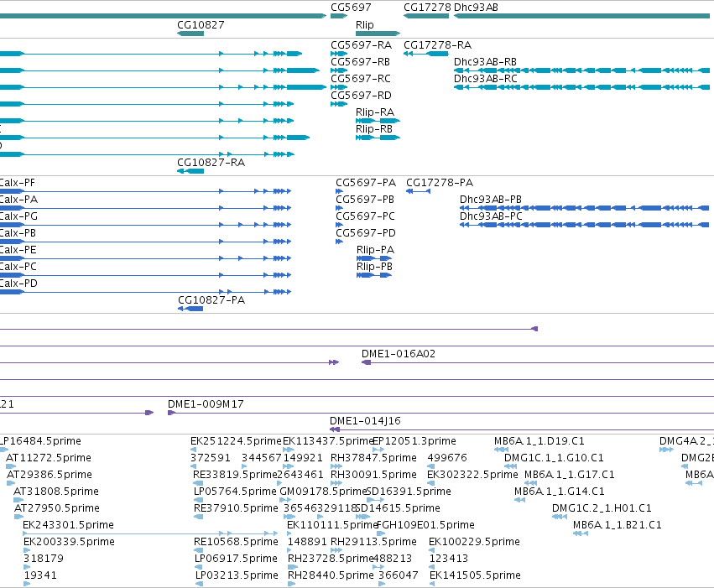Viewport: 714px width, 588px height.
Task: Click the CG17278 gene label
Action: (x=427, y=8)
